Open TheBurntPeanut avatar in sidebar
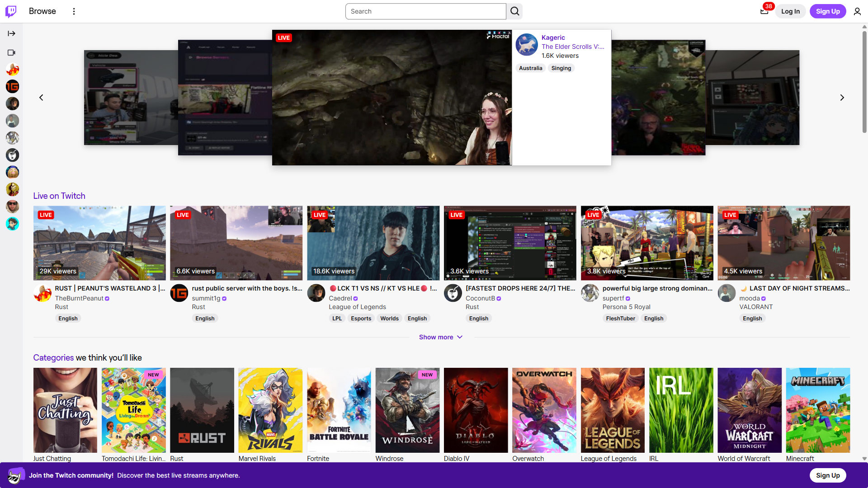This screenshot has height=488, width=868. 12,69
